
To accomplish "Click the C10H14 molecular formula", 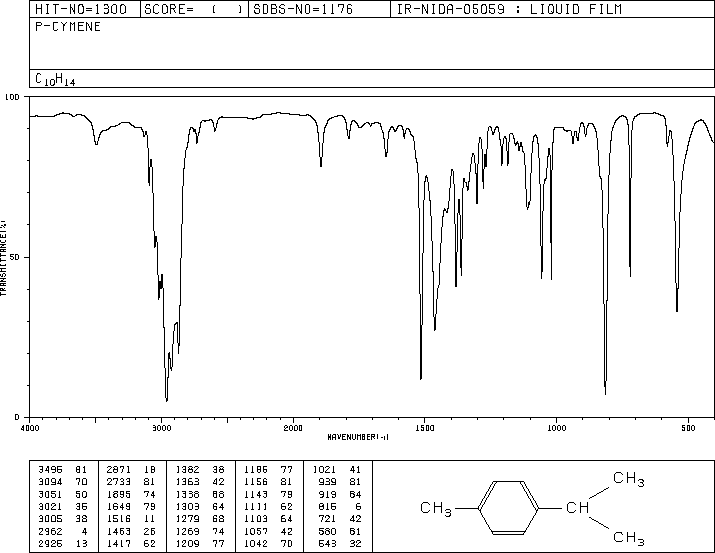I will pos(55,79).
